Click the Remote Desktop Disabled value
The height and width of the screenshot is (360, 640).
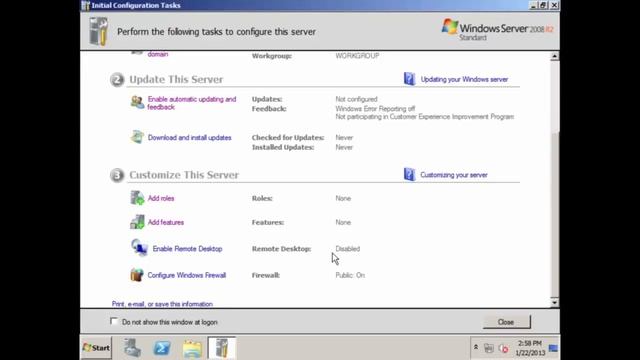[348, 249]
